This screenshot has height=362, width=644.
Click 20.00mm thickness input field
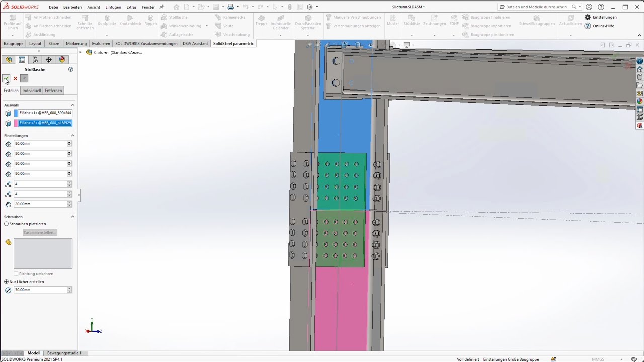[40, 204]
